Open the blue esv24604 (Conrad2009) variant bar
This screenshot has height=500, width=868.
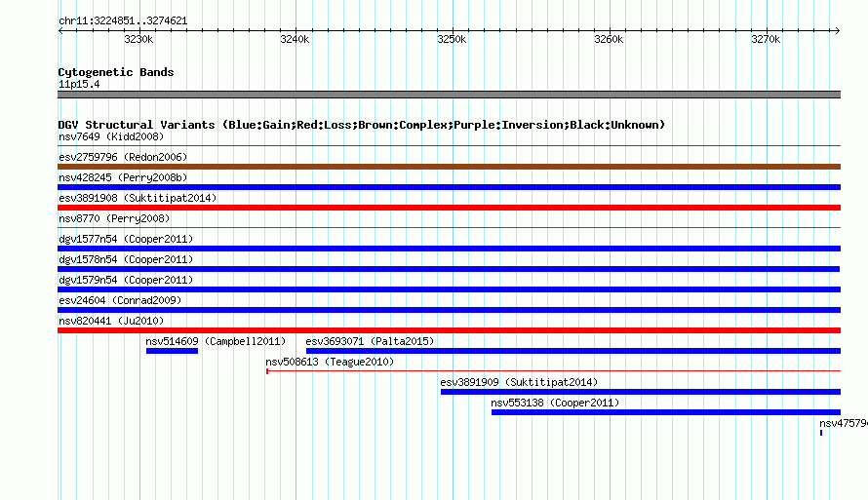click(x=449, y=310)
